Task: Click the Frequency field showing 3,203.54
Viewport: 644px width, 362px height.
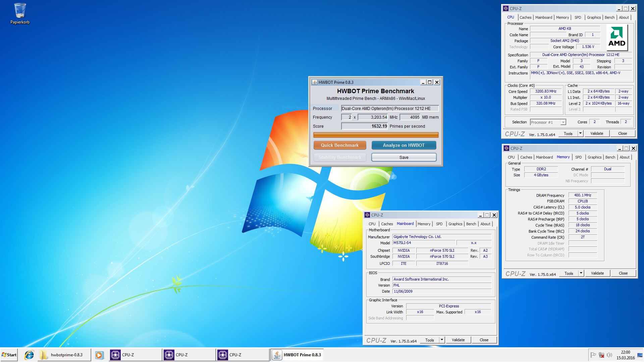Action: tap(373, 117)
